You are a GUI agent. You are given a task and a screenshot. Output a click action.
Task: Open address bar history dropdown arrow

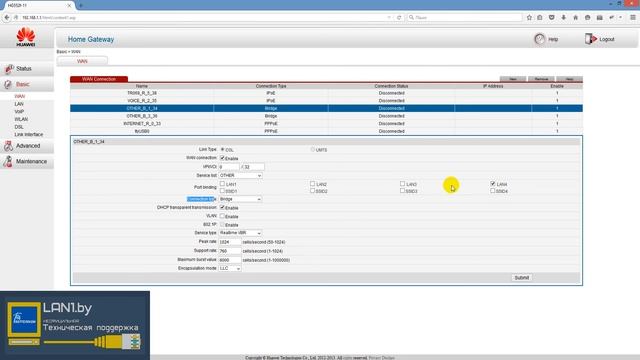coord(389,18)
